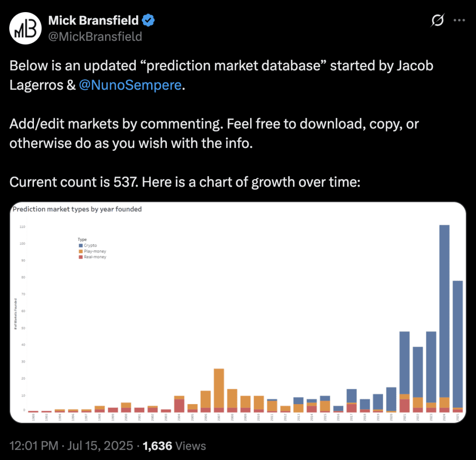476x460 pixels.
Task: Open the Grok slashed-circle icon
Action: point(437,20)
